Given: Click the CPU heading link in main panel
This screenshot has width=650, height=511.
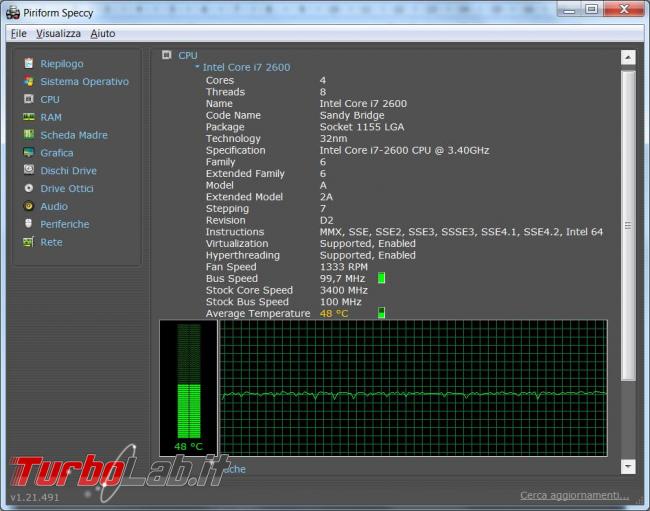Looking at the screenshot, I should pos(188,55).
